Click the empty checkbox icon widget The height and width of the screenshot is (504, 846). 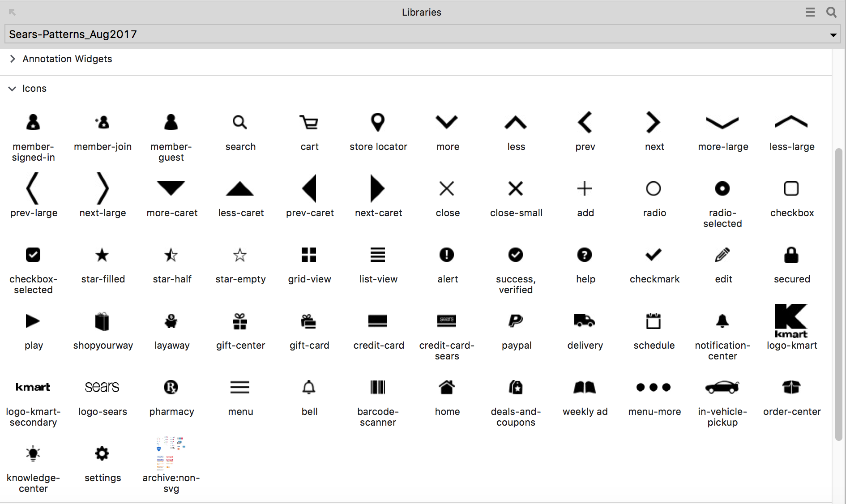click(791, 188)
